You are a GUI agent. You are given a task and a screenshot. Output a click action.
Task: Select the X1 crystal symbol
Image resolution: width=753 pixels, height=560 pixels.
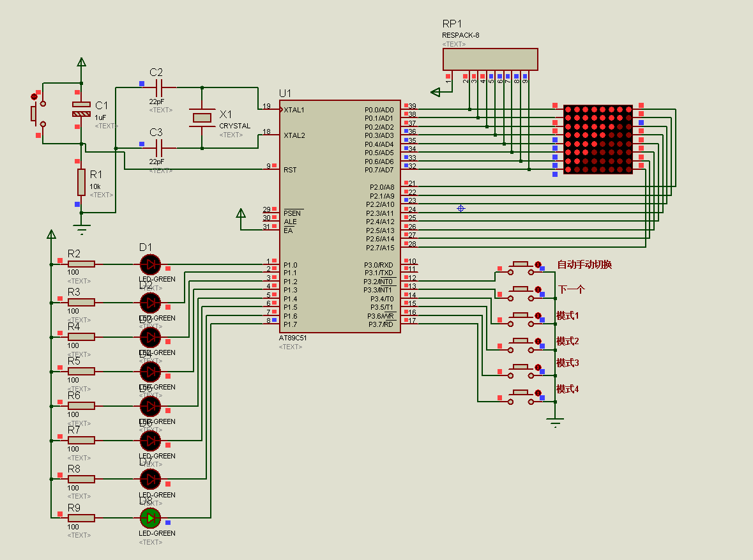pos(202,117)
